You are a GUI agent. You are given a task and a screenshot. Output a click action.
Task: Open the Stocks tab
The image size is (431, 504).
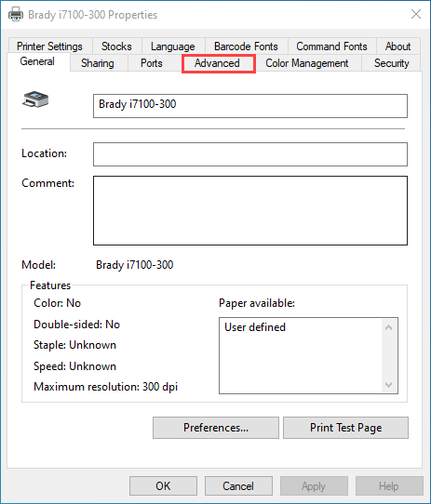click(x=116, y=46)
